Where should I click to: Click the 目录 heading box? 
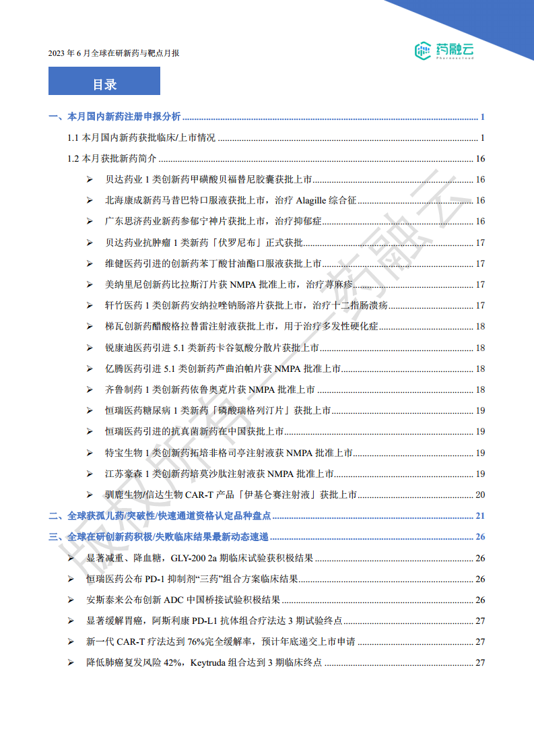point(104,81)
